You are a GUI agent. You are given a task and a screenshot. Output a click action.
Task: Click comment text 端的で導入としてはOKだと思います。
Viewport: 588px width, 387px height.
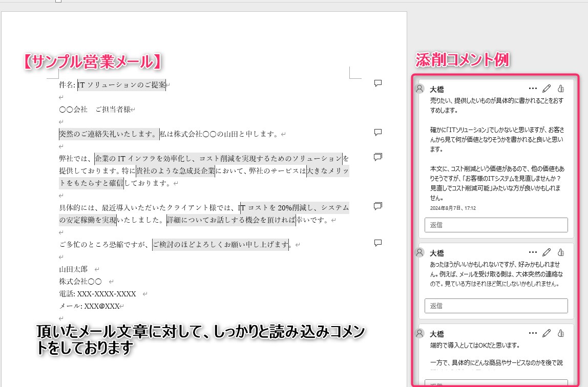click(475, 345)
